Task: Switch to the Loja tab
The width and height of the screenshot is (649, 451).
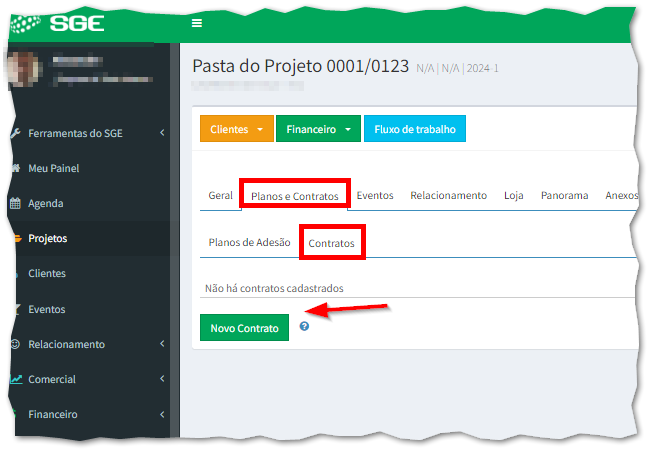Action: coord(514,195)
